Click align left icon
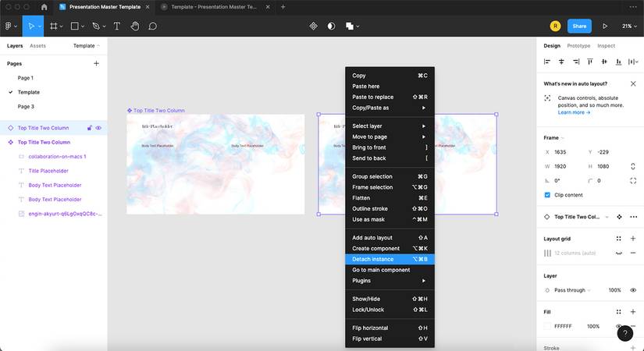The height and width of the screenshot is (351, 644). (x=547, y=62)
